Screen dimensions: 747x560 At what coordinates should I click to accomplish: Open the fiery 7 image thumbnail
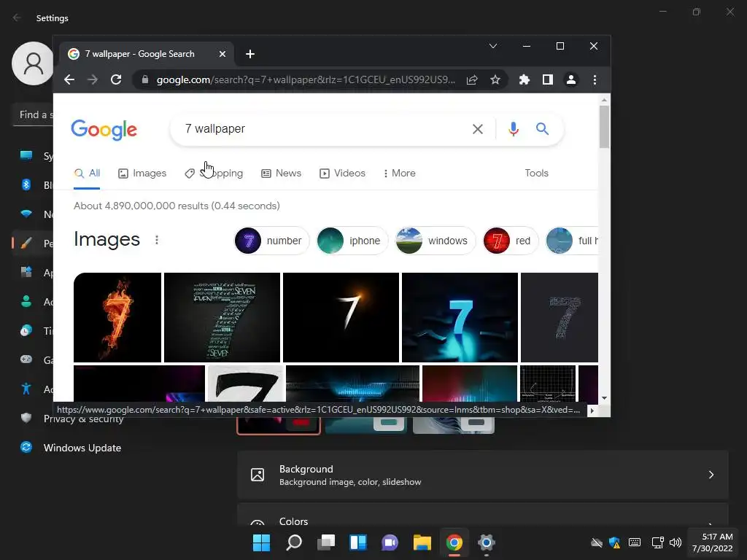pyautogui.click(x=117, y=317)
